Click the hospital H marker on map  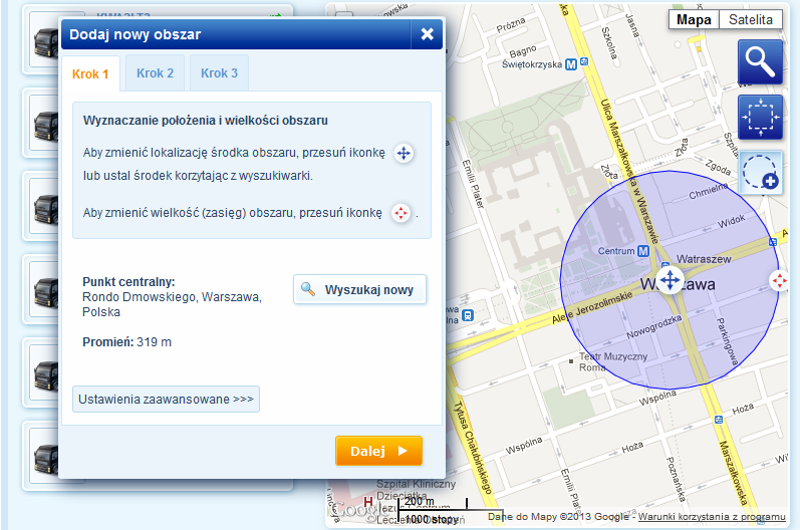[x=368, y=502]
